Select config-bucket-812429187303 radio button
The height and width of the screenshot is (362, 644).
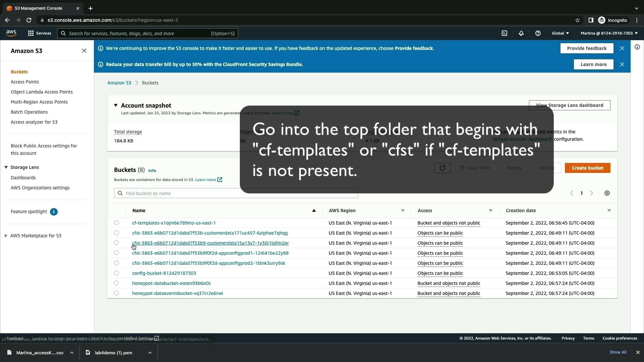(x=116, y=273)
